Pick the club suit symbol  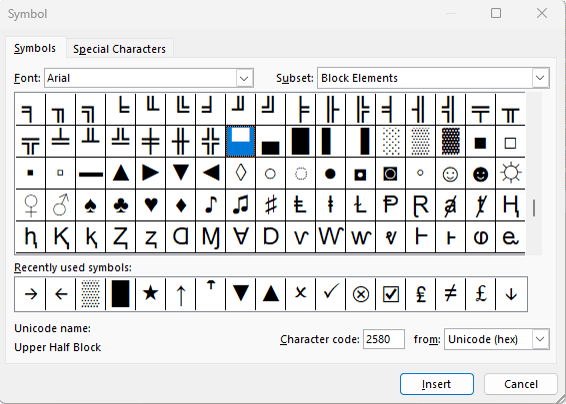(121, 205)
